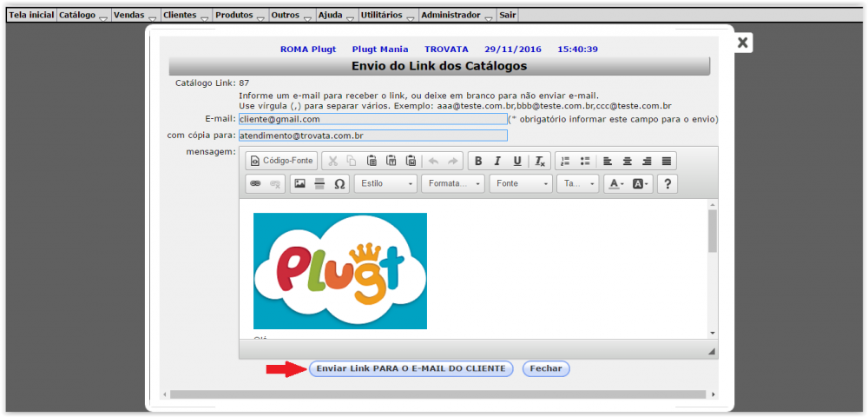Viewport: 868px width, 417px height.
Task: Click the Undo arrow icon
Action: coord(433,161)
